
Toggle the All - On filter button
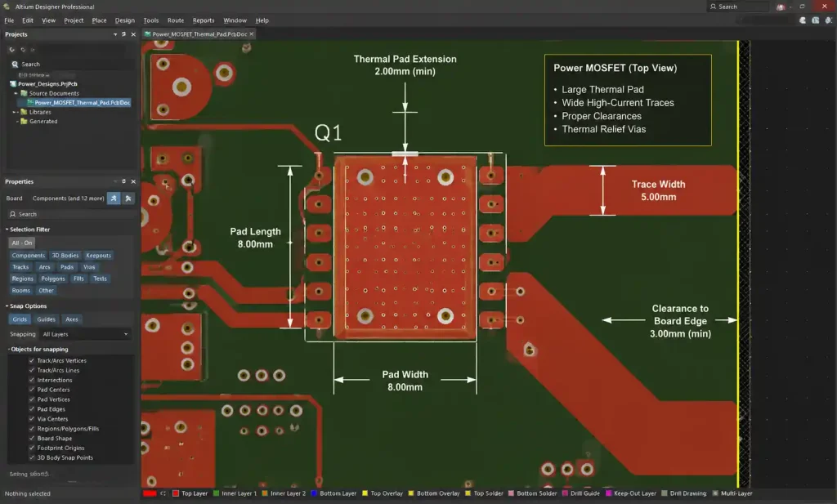click(22, 243)
